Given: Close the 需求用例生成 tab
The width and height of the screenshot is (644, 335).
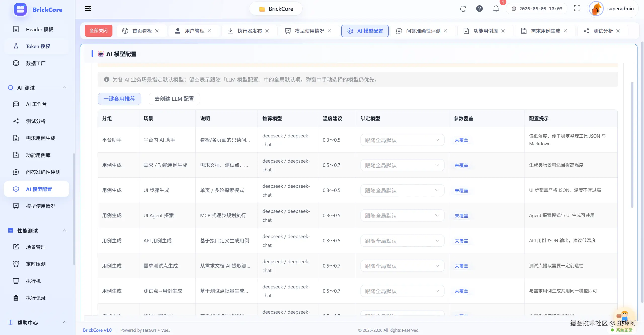Looking at the screenshot, I should coord(566,31).
